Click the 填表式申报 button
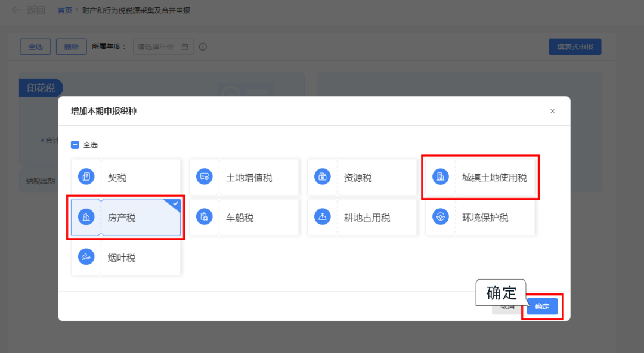 [575, 47]
